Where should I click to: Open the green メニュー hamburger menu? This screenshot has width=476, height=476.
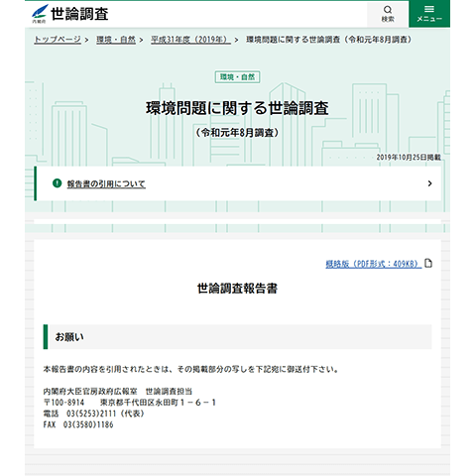(429, 14)
